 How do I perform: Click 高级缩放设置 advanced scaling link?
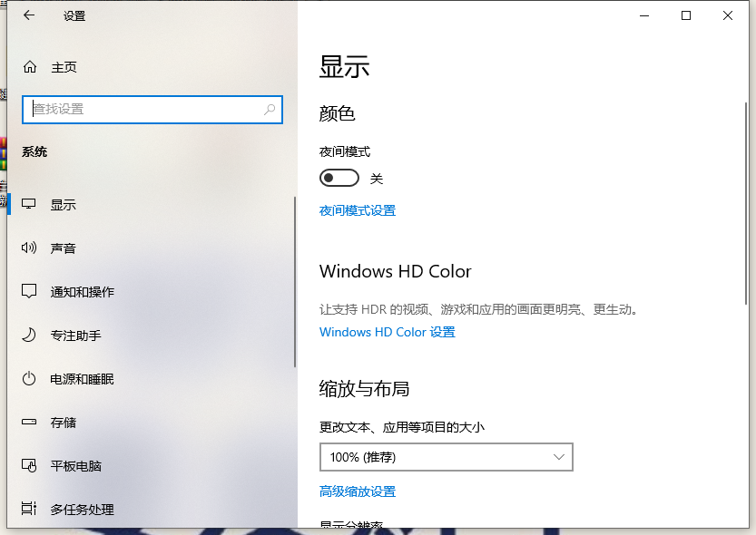click(x=358, y=491)
